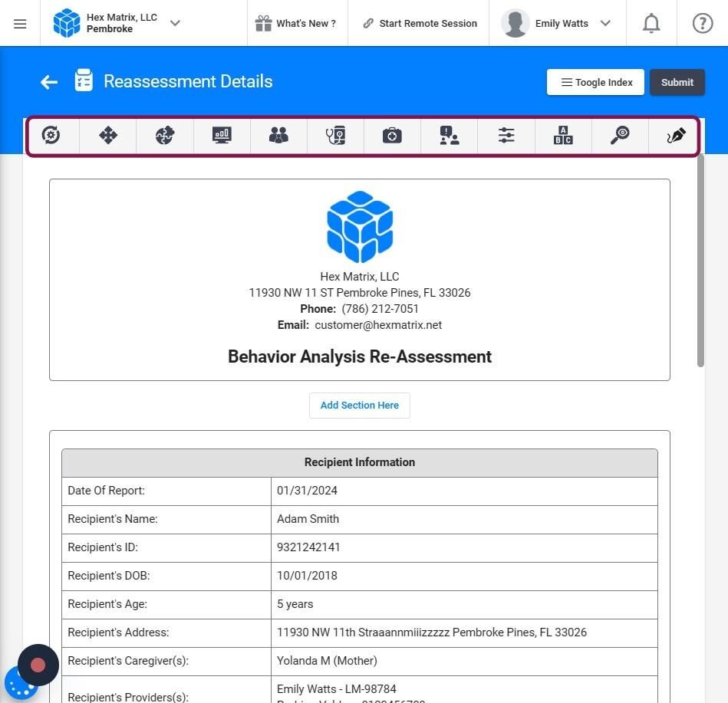Go back using the left arrow
The width and height of the screenshot is (728, 703).
pos(49,82)
